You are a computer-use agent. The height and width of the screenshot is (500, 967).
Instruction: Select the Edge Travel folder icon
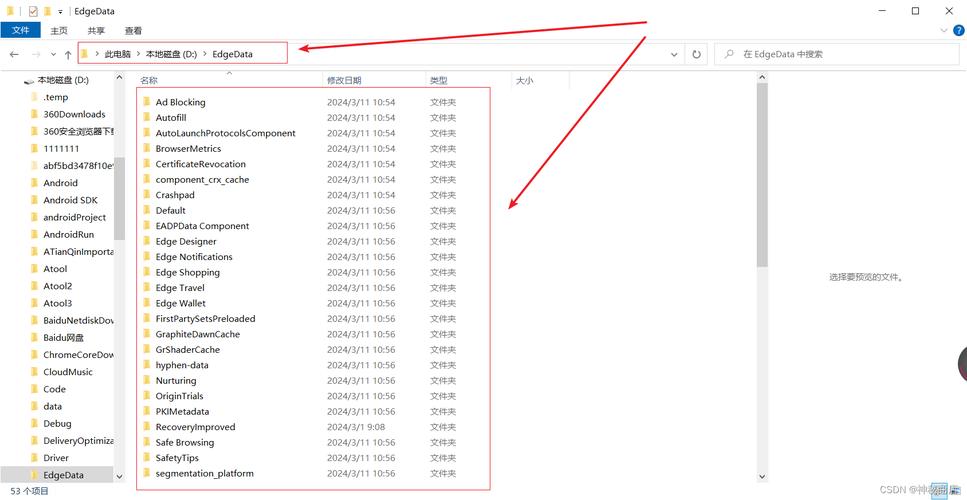click(x=146, y=287)
